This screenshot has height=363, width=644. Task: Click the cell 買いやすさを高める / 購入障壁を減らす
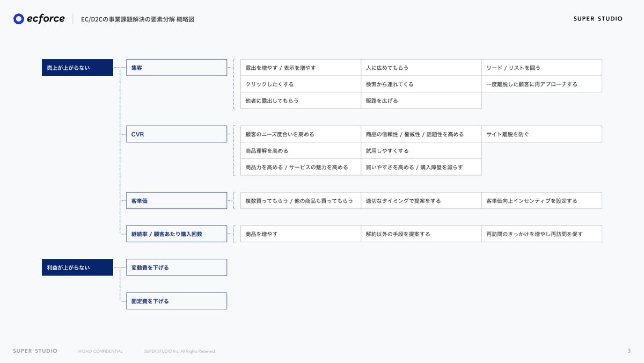pyautogui.click(x=421, y=168)
